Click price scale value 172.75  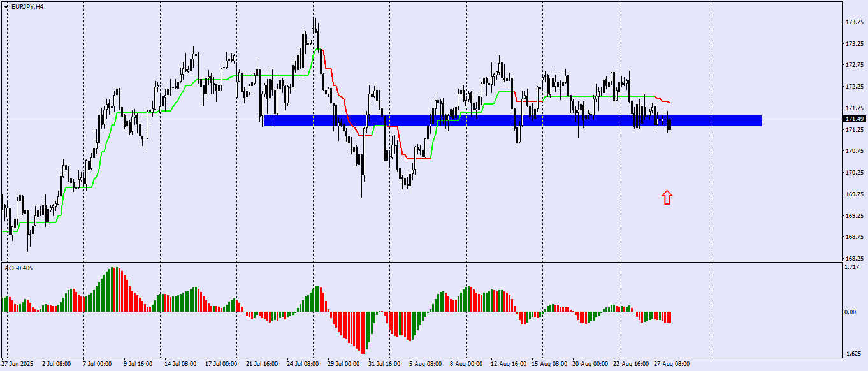coord(854,65)
